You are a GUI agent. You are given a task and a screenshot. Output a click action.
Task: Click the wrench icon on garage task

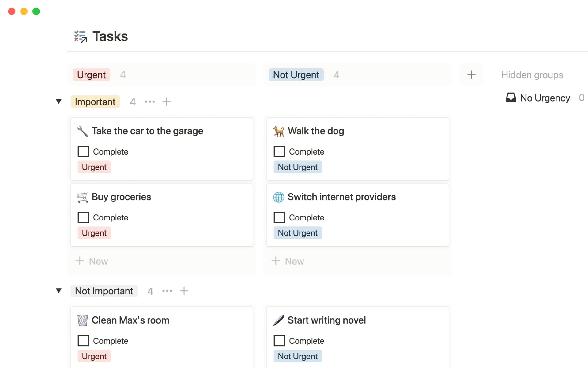click(83, 131)
